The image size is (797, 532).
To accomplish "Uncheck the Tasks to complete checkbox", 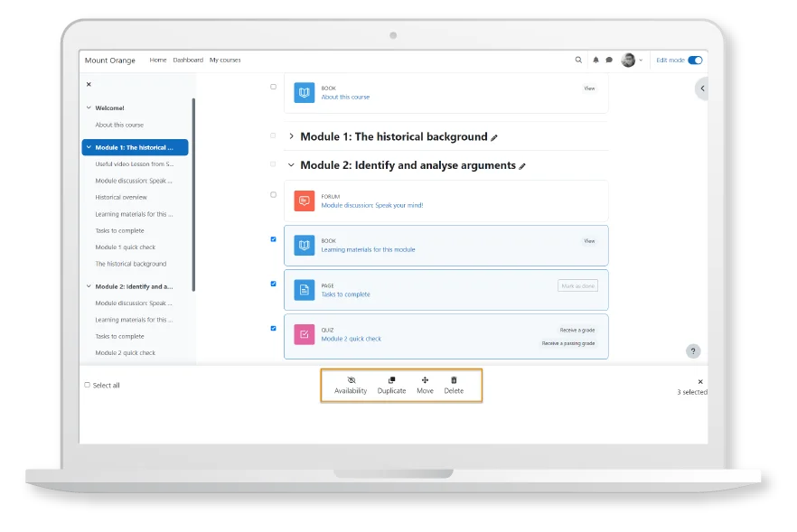I will 274,284.
